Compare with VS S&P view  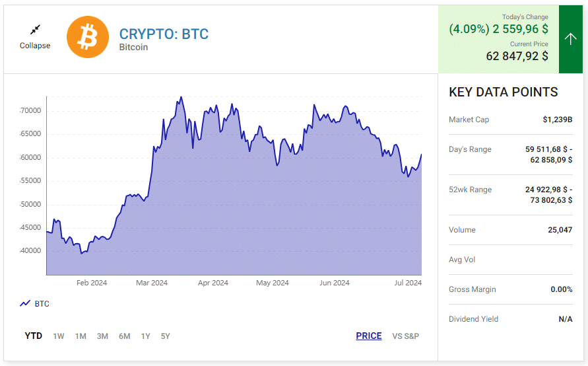pos(405,336)
